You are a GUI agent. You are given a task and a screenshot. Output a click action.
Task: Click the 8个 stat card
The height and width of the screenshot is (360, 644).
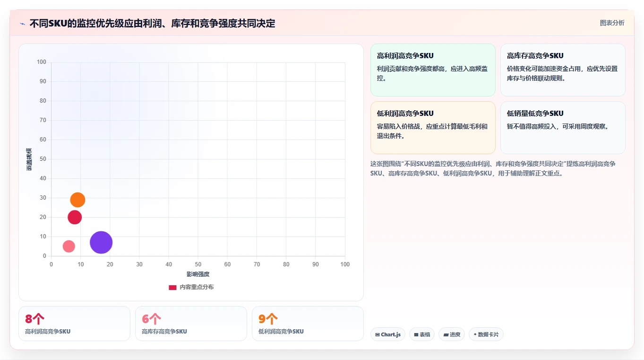pyautogui.click(x=74, y=324)
